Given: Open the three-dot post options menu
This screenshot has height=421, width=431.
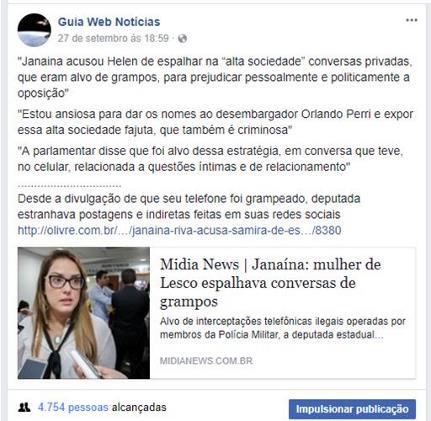Looking at the screenshot, I should (x=412, y=20).
